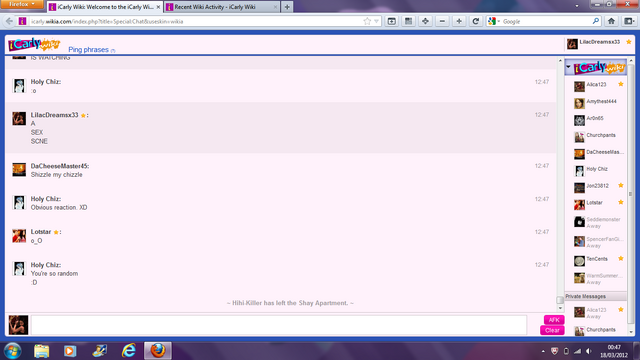This screenshot has height=360, width=640.
Task: Open the search engine selector dropdown
Action: point(493,21)
